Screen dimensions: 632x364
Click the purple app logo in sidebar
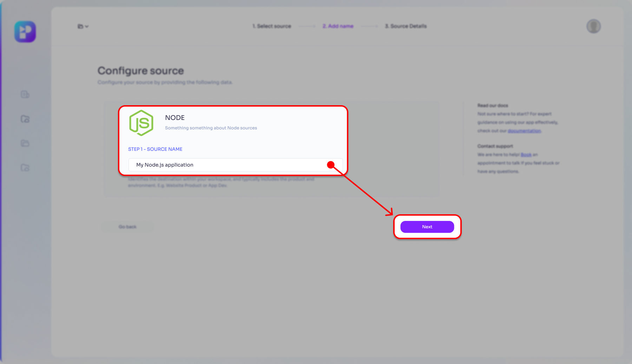click(x=25, y=32)
